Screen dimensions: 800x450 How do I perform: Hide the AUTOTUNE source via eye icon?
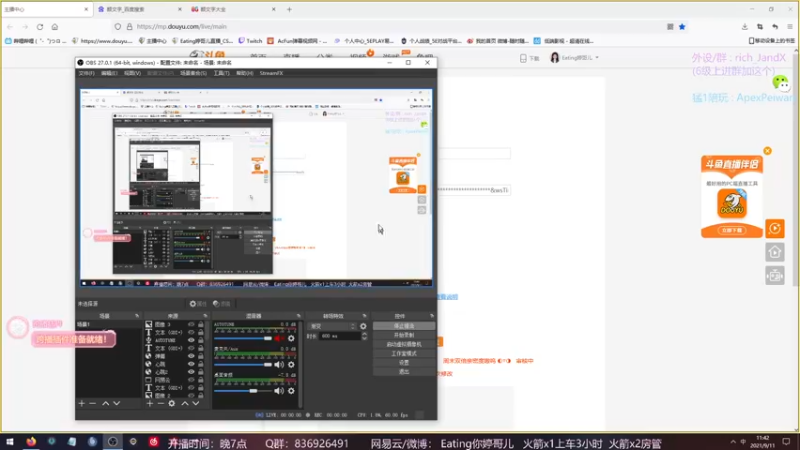click(191, 340)
